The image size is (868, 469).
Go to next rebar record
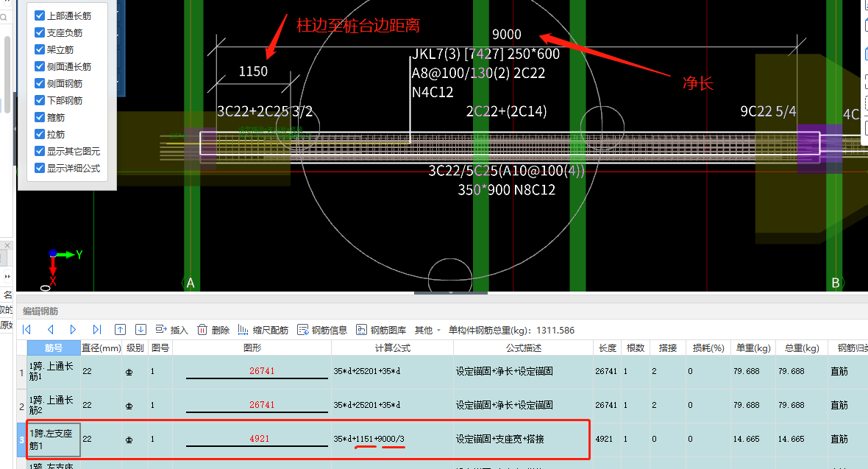click(x=73, y=330)
